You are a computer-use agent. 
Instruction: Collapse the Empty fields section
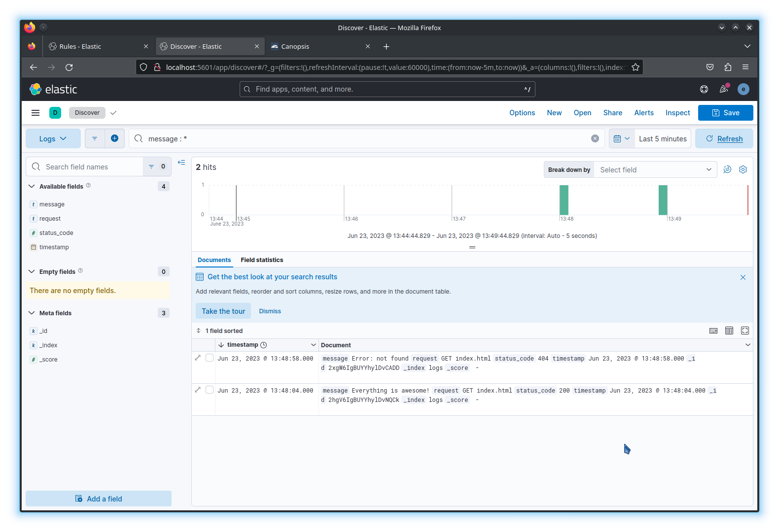pyautogui.click(x=32, y=271)
